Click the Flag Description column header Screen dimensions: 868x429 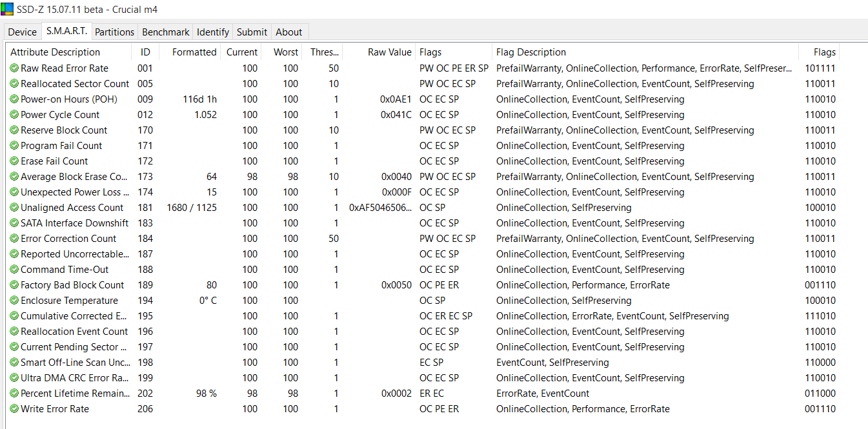pos(645,52)
